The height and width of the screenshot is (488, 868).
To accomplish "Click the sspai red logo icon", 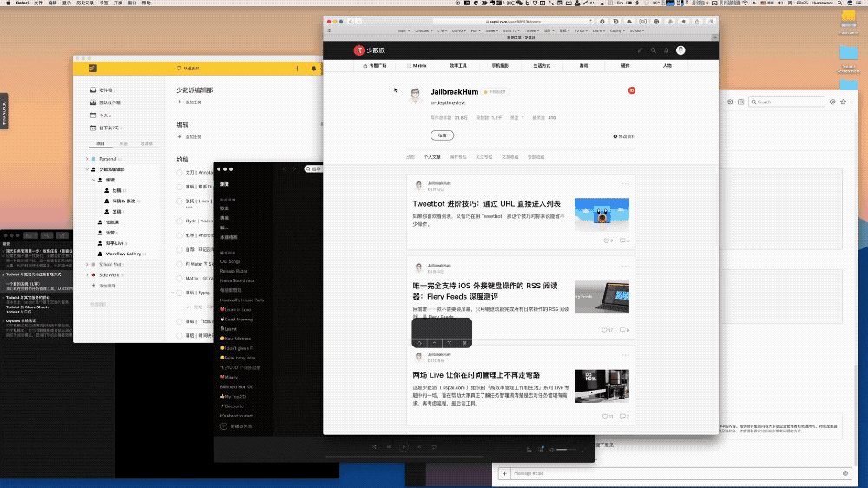I will pyautogui.click(x=358, y=50).
